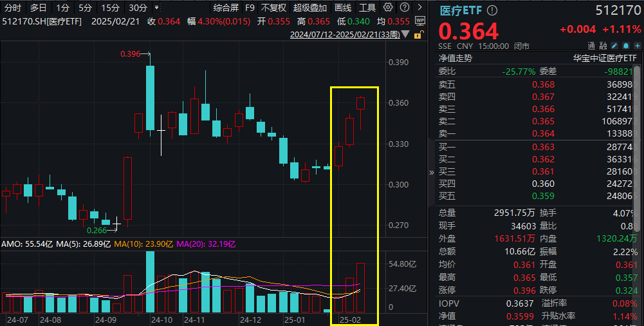Click the 0.396 high price marker

click(x=130, y=54)
